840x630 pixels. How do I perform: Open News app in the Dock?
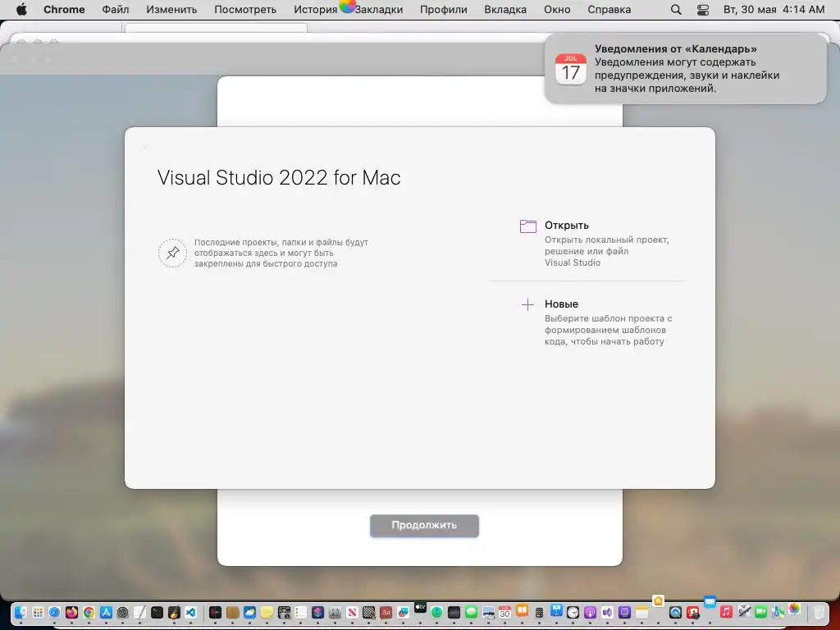pos(352,612)
